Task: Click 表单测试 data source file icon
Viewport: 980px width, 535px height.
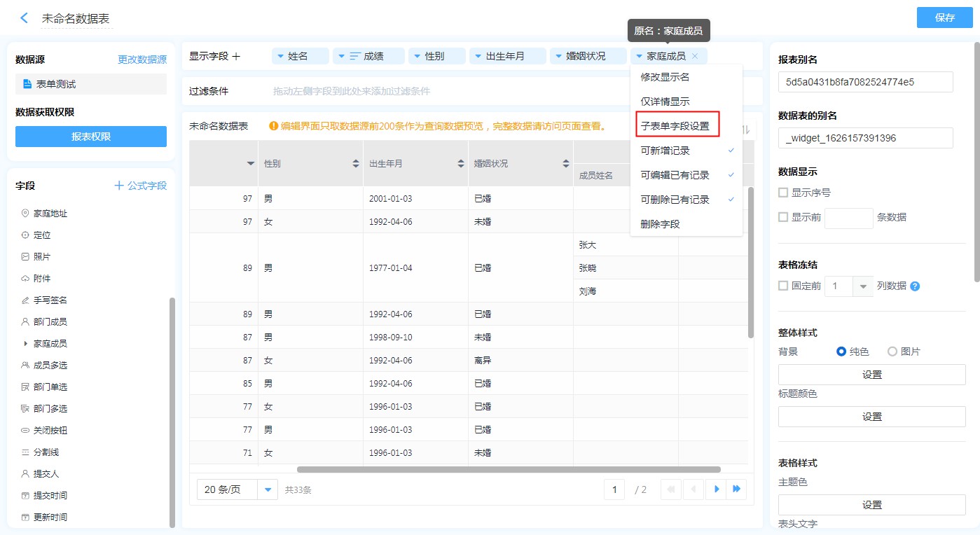Action: click(27, 84)
